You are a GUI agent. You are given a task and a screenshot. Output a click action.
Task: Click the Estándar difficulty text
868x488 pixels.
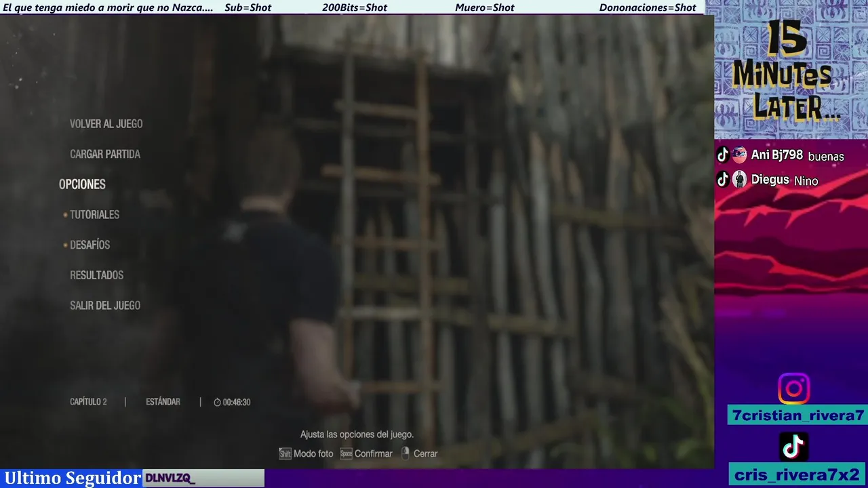(163, 402)
